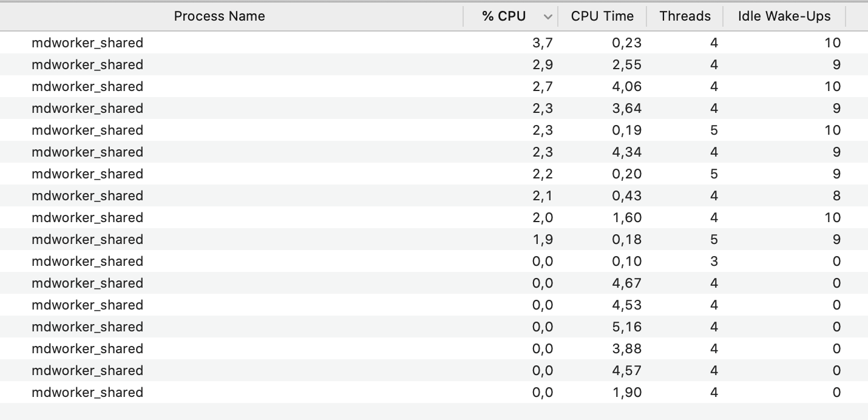Select mdworker_shared row with CPU Time 1,60
The image size is (868, 420).
(x=87, y=217)
